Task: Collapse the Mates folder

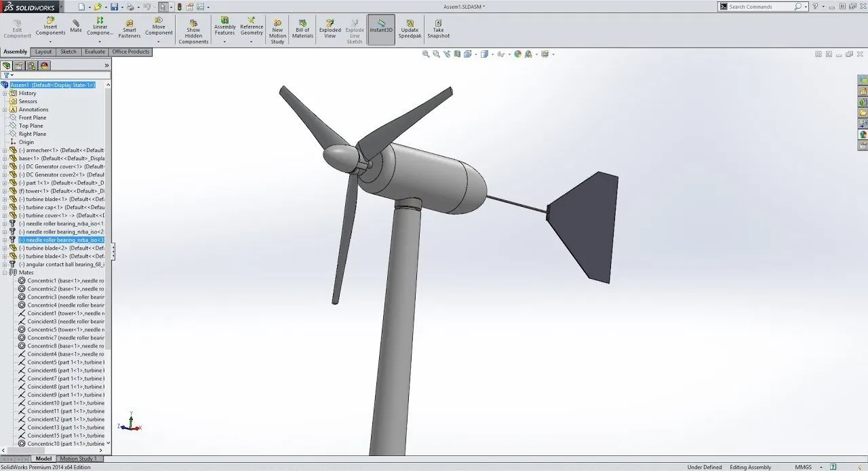Action: [x=5, y=272]
